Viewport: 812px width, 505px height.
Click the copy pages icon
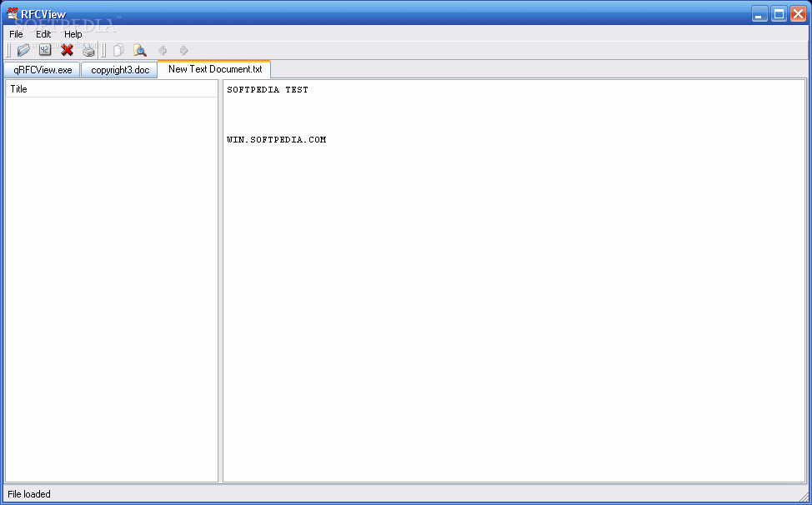pyautogui.click(x=118, y=50)
